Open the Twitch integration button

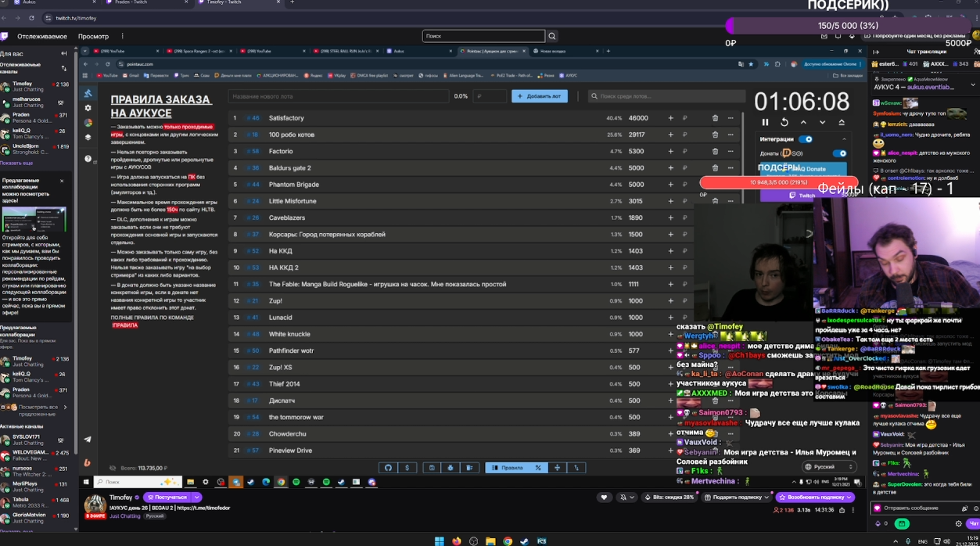click(x=802, y=196)
